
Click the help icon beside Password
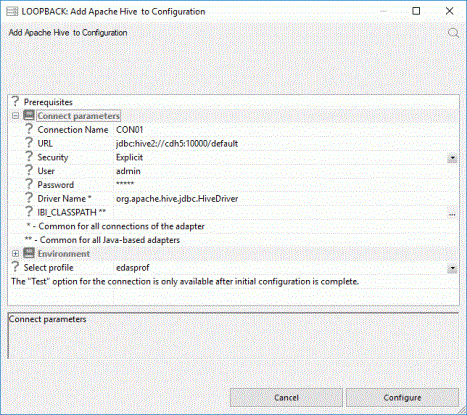tap(29, 184)
